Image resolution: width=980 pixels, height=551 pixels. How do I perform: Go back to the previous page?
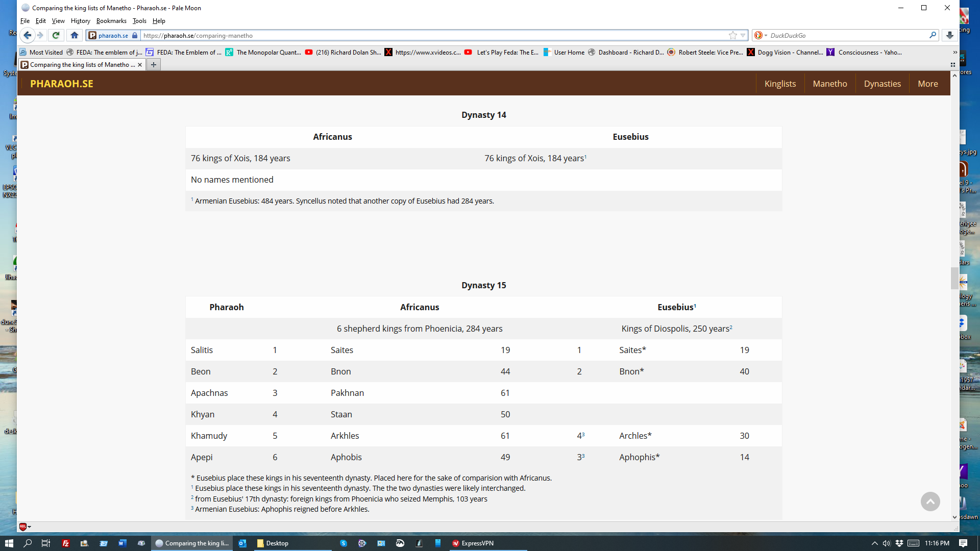pos(28,35)
